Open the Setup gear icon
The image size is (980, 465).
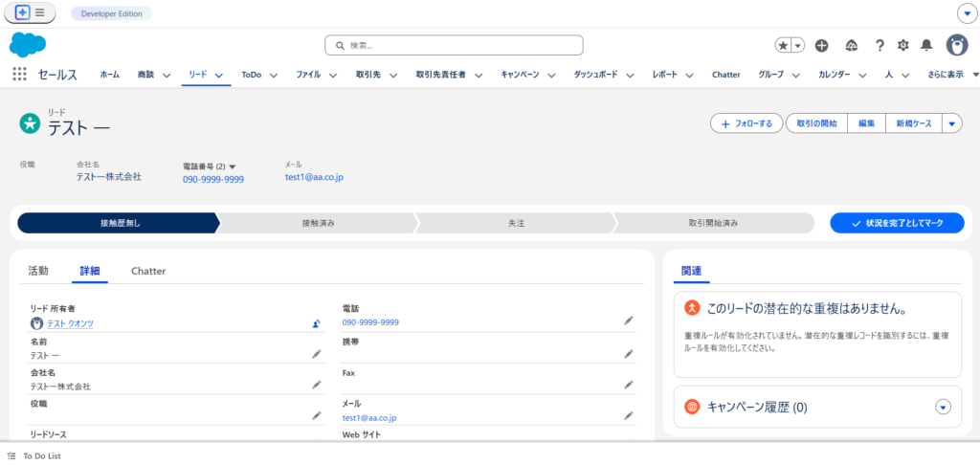tap(902, 45)
